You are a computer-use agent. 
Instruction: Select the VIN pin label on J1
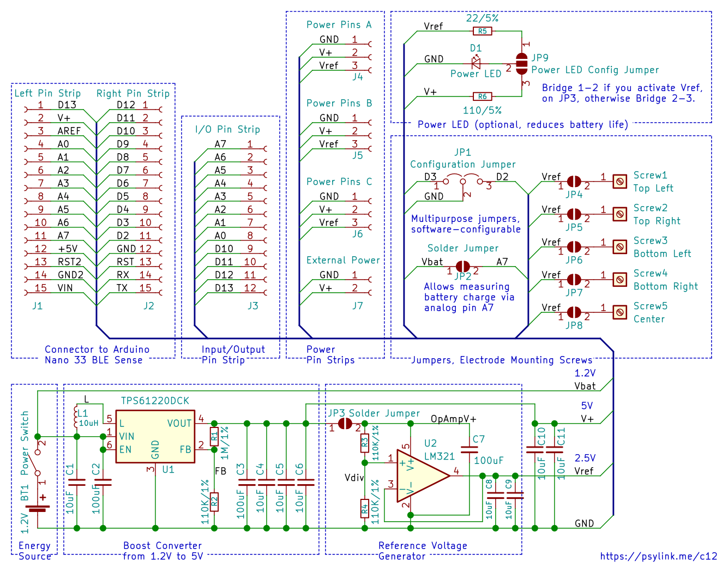click(65, 288)
